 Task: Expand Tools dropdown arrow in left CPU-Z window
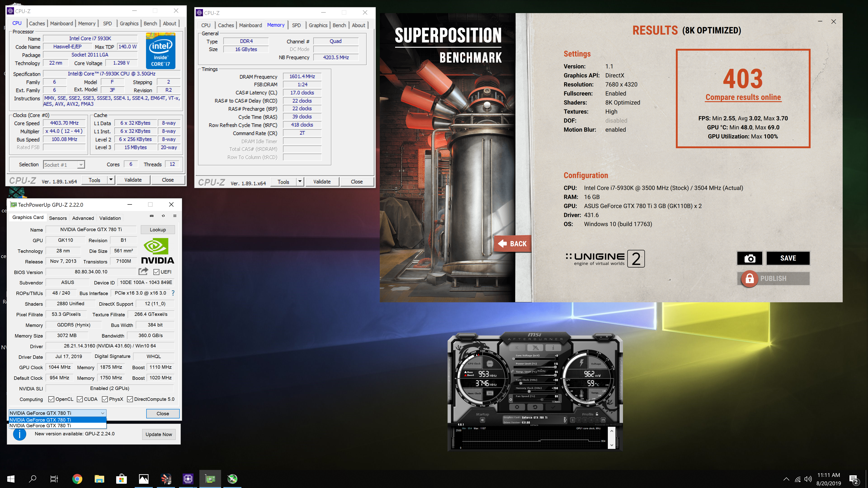point(111,180)
